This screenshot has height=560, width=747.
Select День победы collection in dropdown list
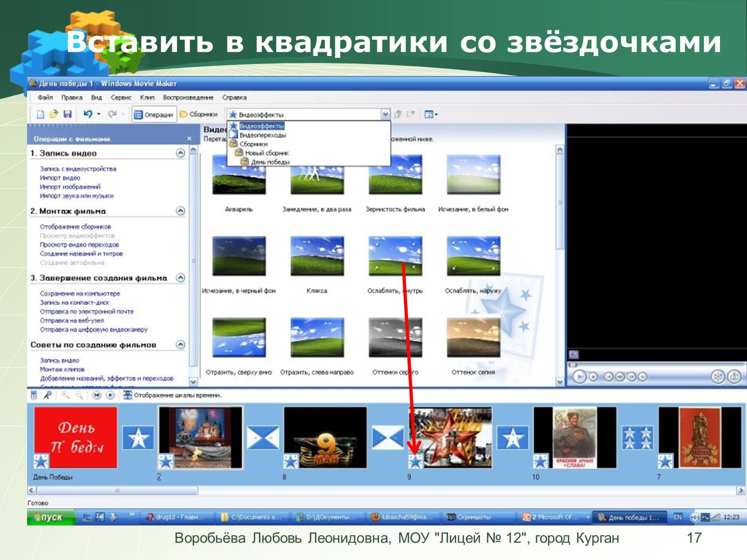[x=270, y=162]
